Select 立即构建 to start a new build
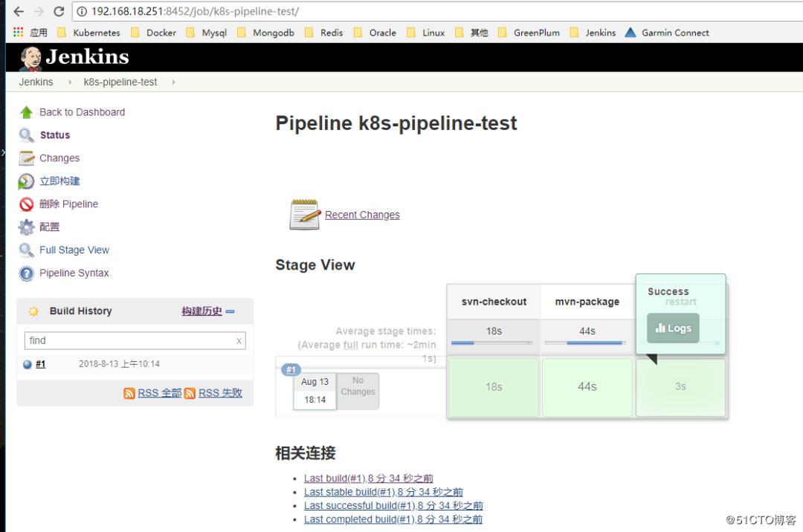 click(x=59, y=181)
